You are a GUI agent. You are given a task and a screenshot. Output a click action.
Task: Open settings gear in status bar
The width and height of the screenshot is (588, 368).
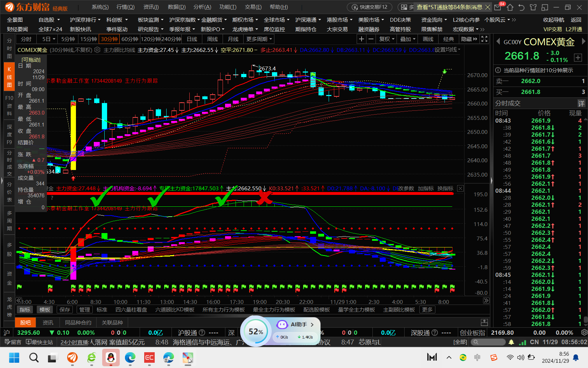pyautogui.click(x=584, y=332)
